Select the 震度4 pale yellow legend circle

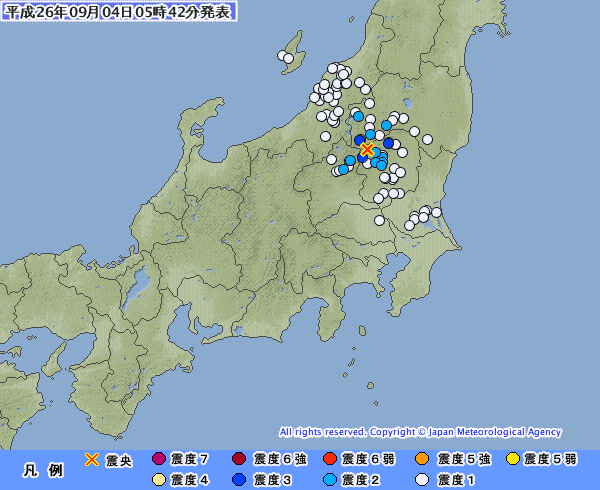pyautogui.click(x=159, y=480)
